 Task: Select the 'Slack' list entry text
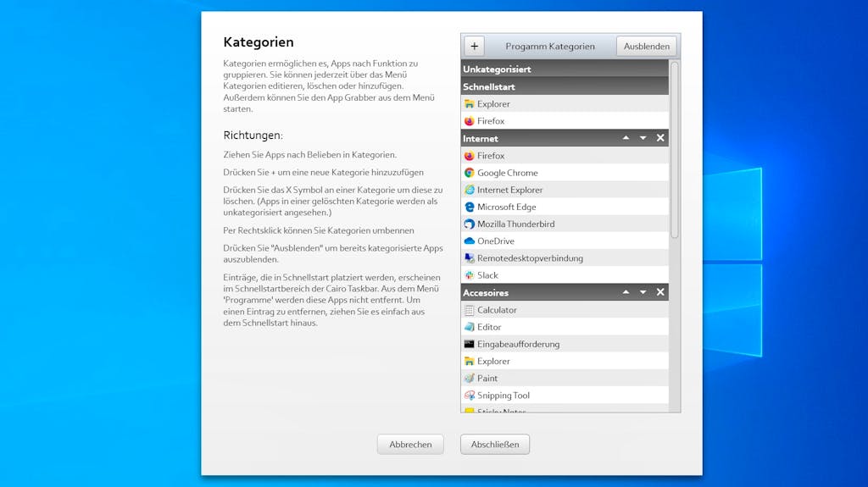click(487, 275)
